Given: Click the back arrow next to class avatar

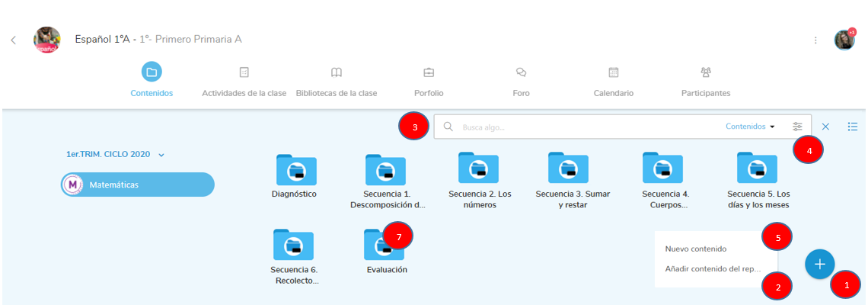Looking at the screenshot, I should coord(13,40).
